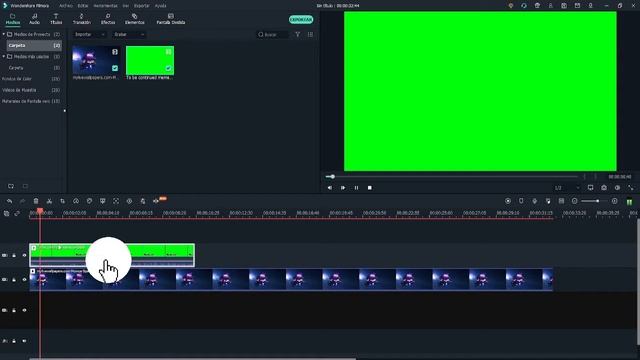Toggle the auto-ripple link icon
Screen dimensions: 640x360
(x=17, y=213)
